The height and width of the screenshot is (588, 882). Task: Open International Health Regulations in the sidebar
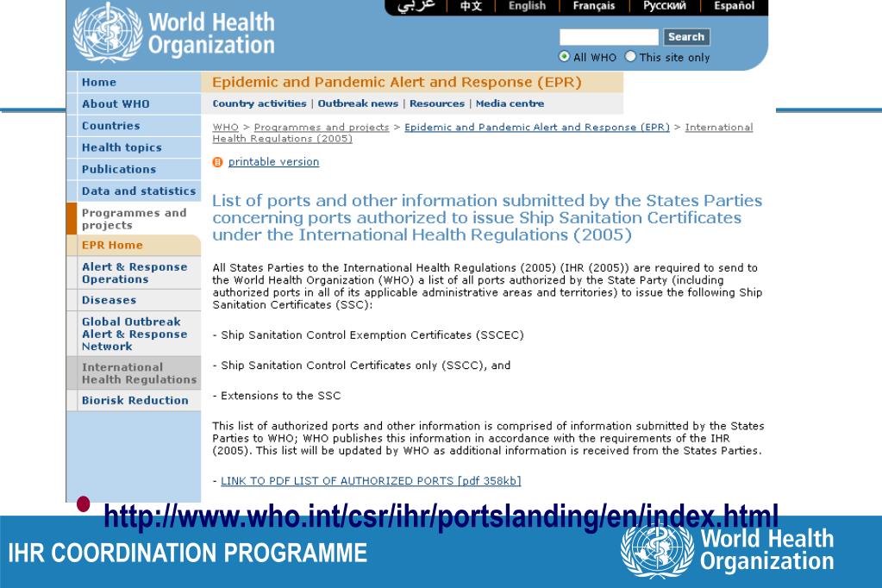[134, 373]
